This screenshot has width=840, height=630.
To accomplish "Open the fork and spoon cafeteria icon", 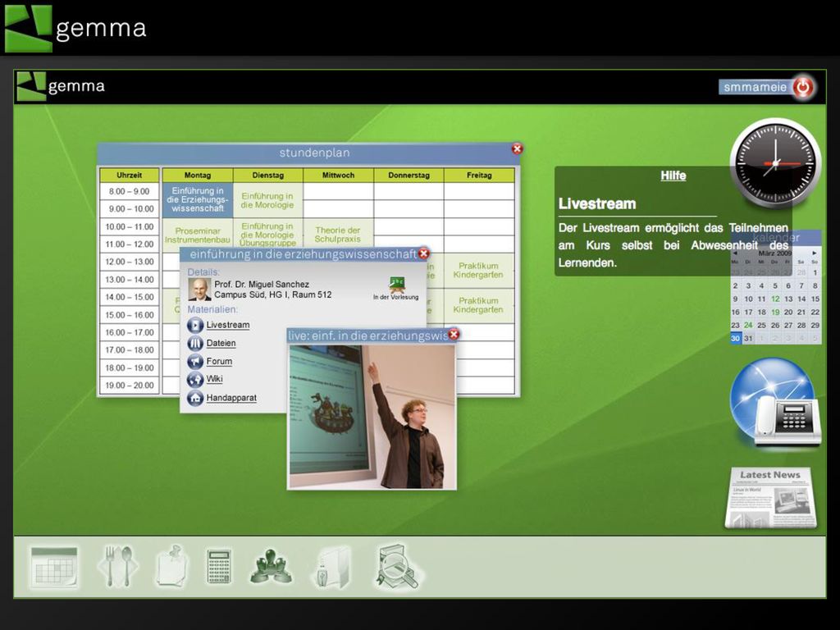I will click(118, 566).
